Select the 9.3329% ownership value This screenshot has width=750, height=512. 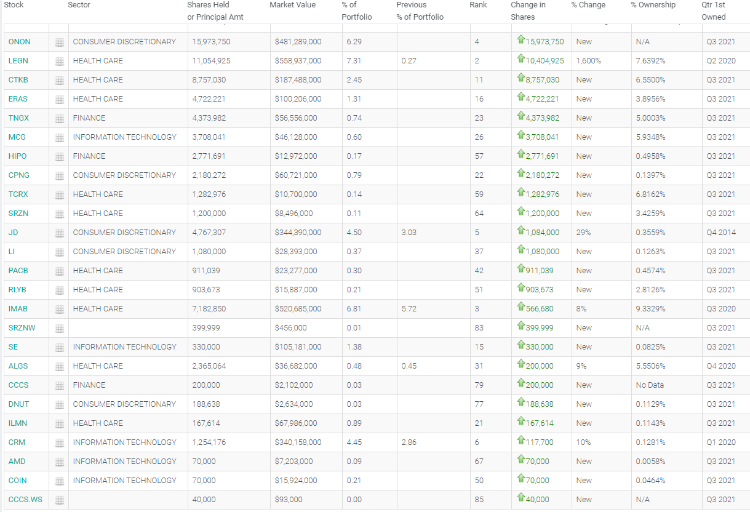tap(650, 309)
